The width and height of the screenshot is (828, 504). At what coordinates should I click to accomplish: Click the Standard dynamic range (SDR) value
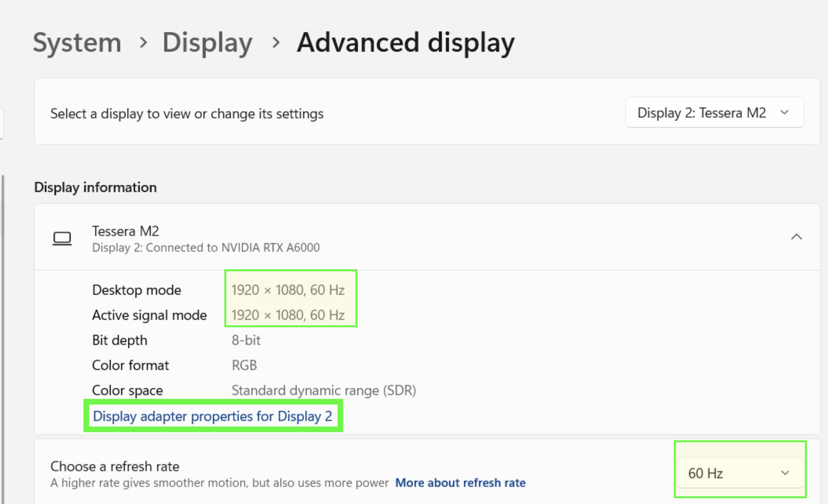[x=324, y=391]
